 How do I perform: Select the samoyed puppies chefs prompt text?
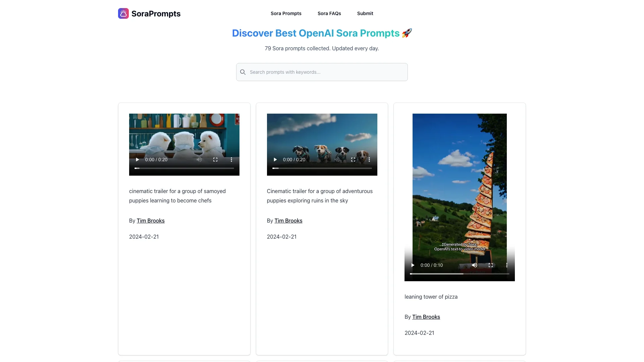click(x=177, y=196)
